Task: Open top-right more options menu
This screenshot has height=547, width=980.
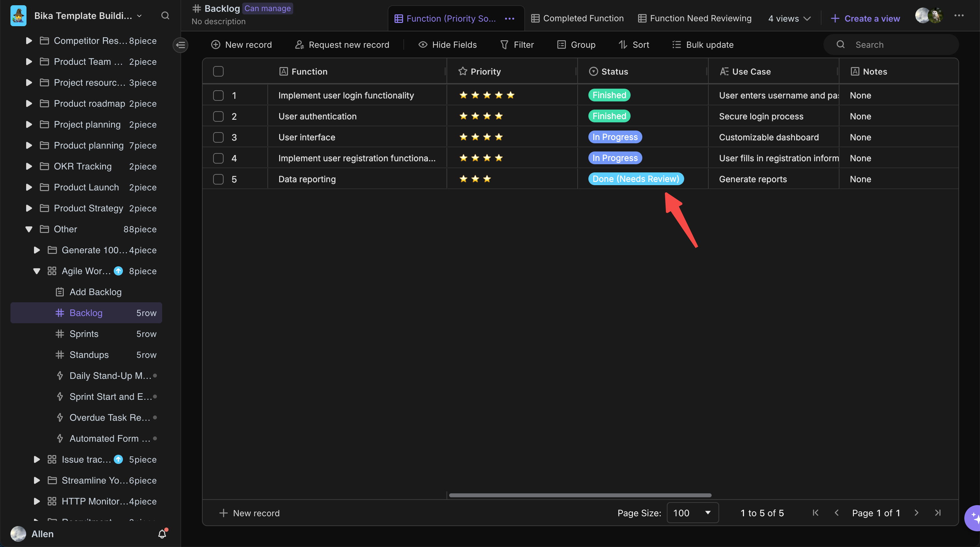Action: (959, 16)
